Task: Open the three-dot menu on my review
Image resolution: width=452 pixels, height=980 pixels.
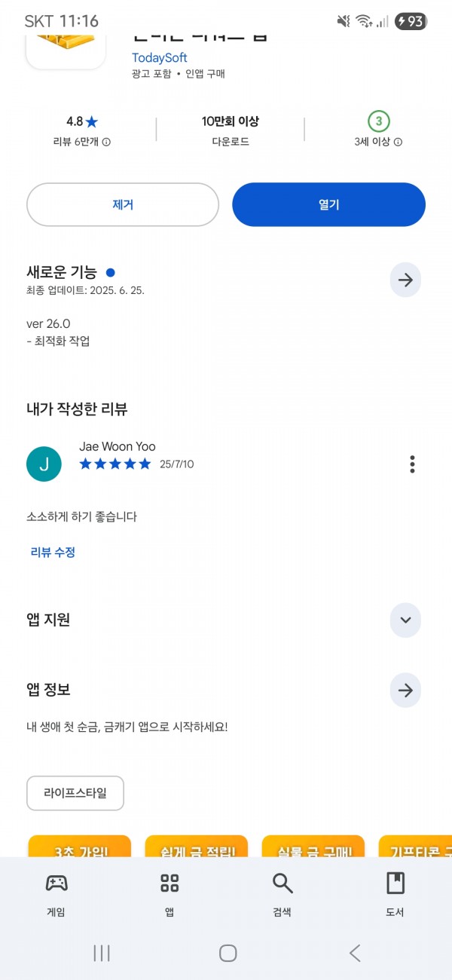Action: point(412,464)
